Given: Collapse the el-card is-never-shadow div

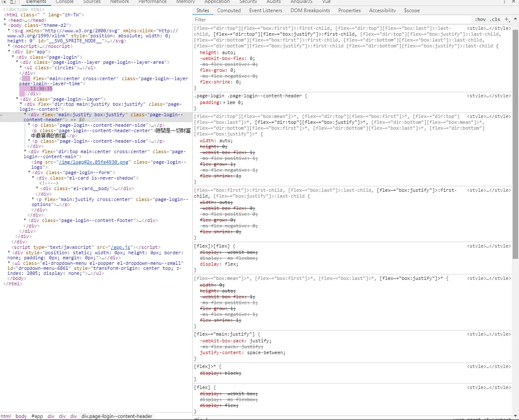Looking at the screenshot, I should tap(33, 178).
